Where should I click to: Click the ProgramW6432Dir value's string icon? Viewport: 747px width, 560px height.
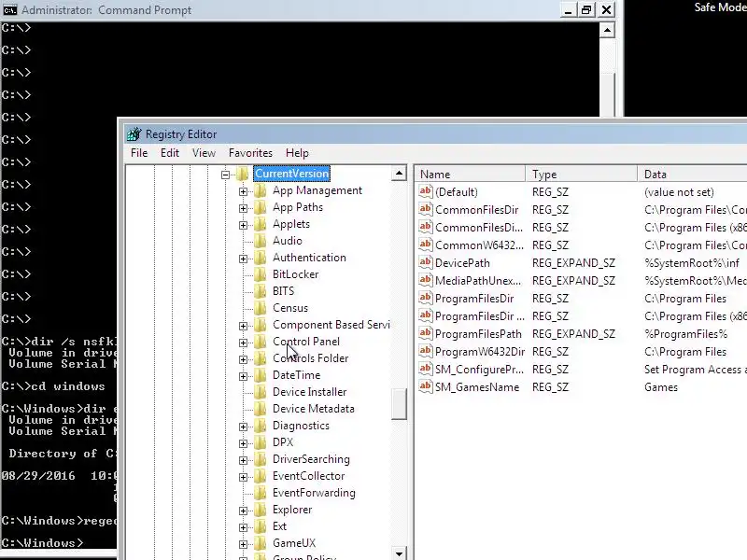coord(426,351)
